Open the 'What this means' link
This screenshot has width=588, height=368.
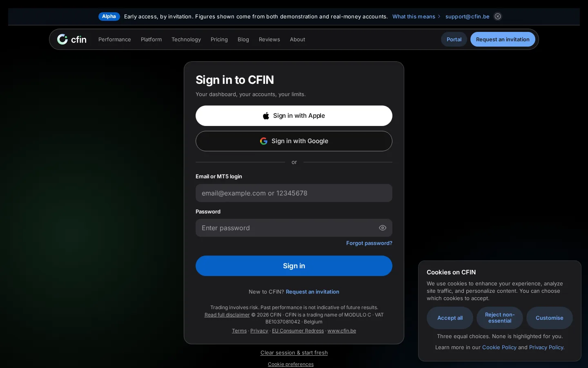pos(416,16)
